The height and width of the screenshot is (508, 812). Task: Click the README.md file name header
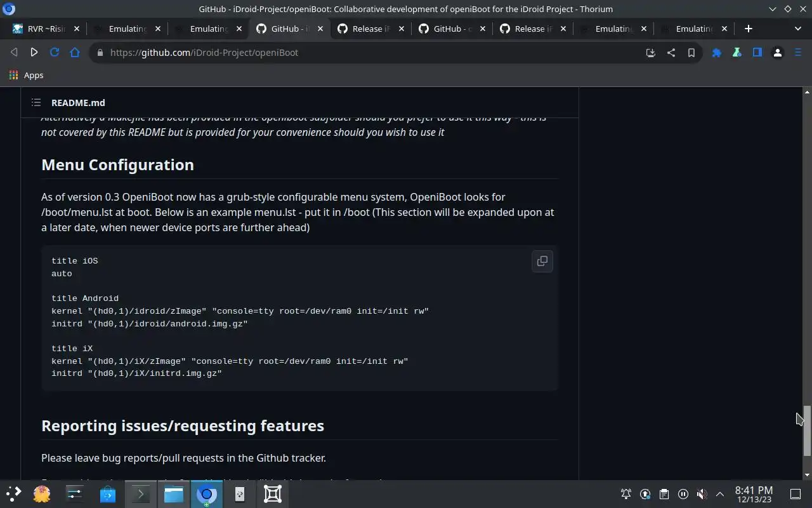pos(78,102)
